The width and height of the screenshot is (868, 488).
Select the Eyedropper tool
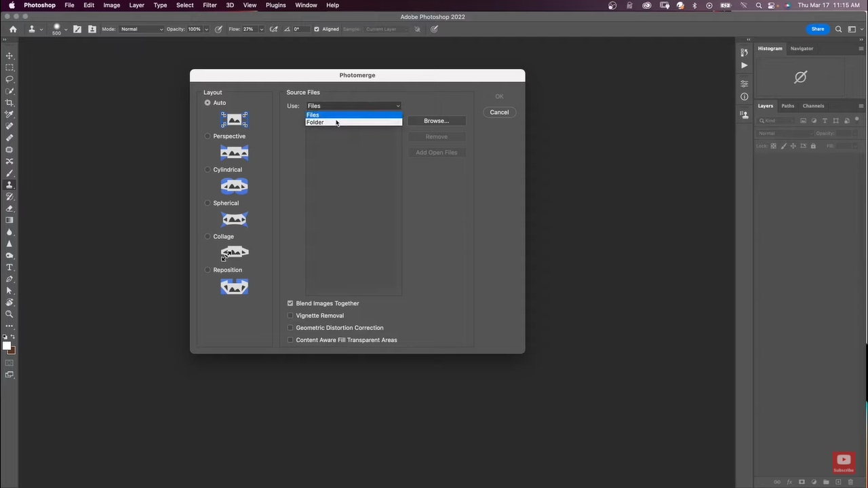click(x=9, y=115)
